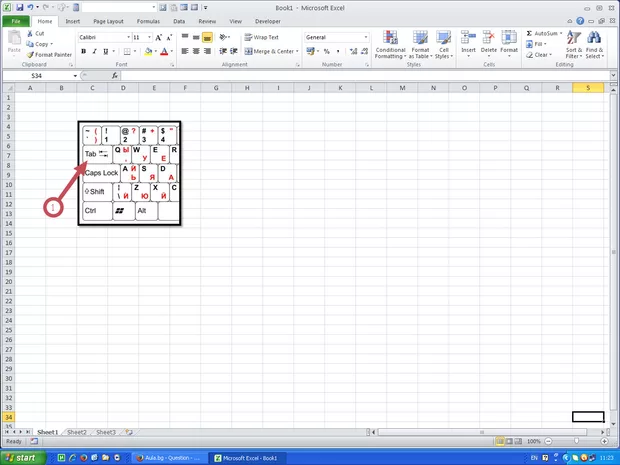
Task: Open the Windows Start menu
Action: coord(24,457)
